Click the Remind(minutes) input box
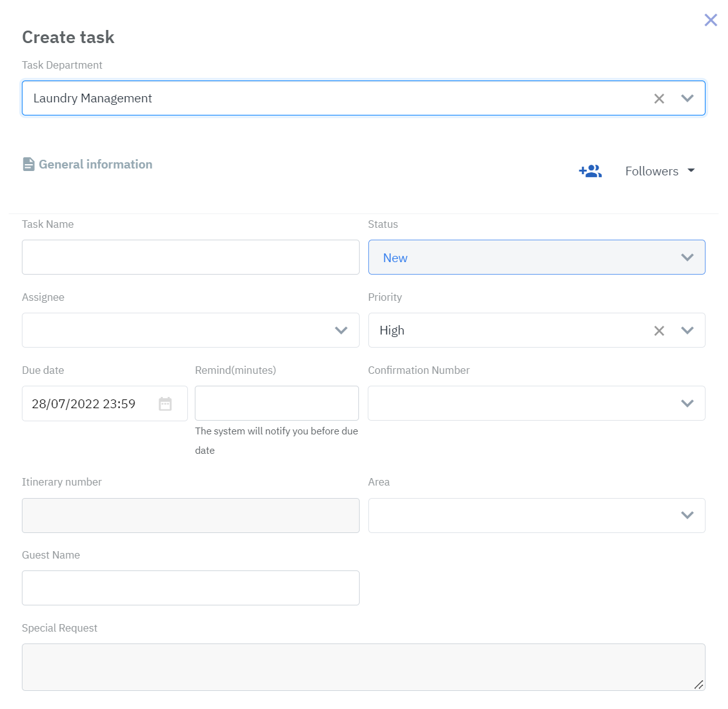This screenshot has height=709, width=728. tap(277, 403)
